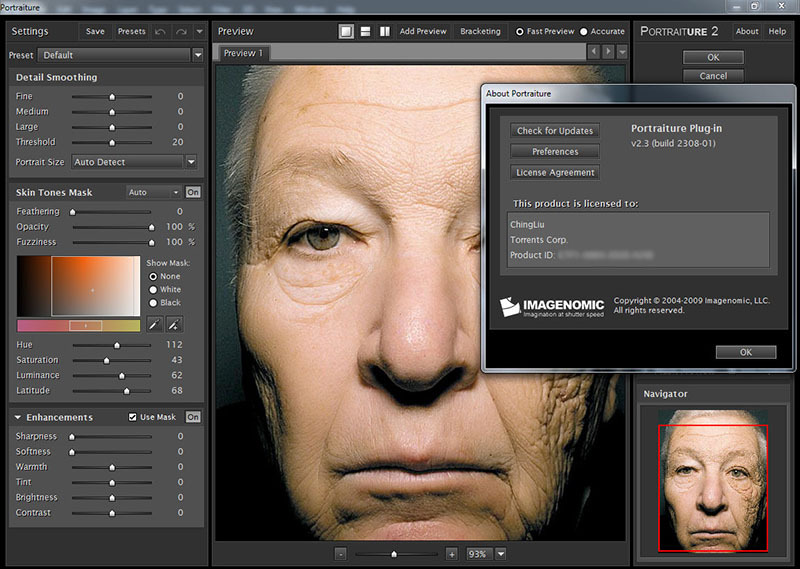Click the Navigator face thumbnail

[713, 481]
